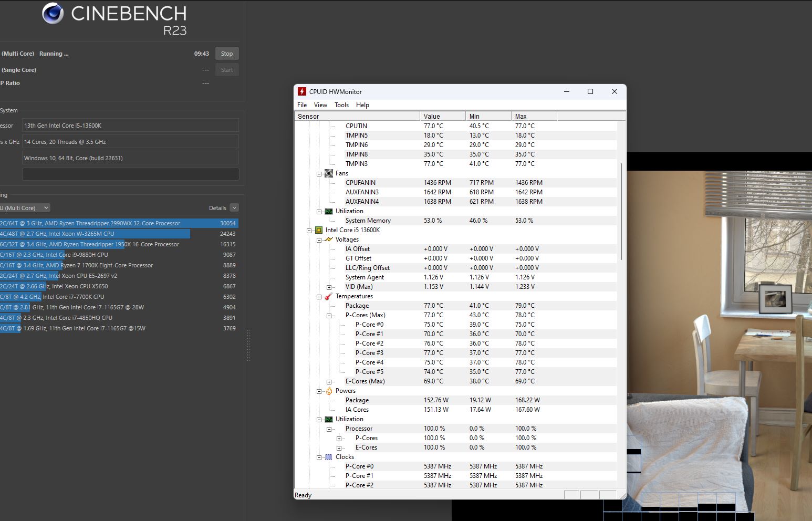Image resolution: width=812 pixels, height=521 pixels.
Task: Expand the E-Cores utilization node
Action: tap(339, 448)
